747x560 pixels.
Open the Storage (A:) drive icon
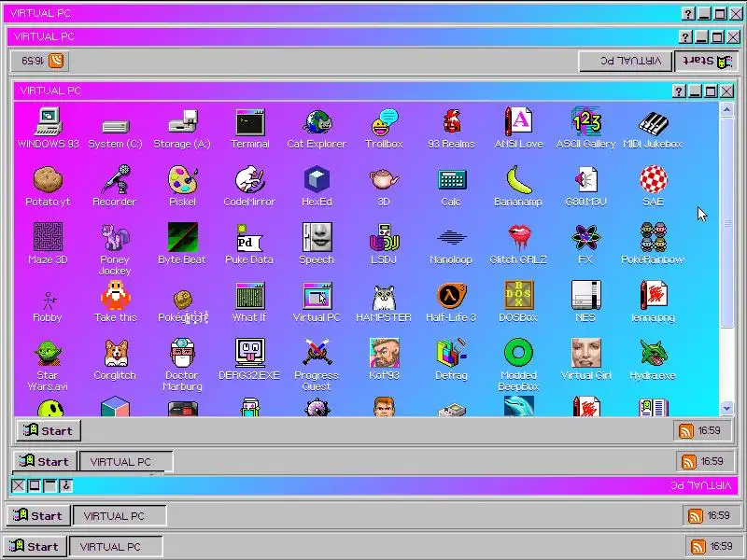click(182, 121)
